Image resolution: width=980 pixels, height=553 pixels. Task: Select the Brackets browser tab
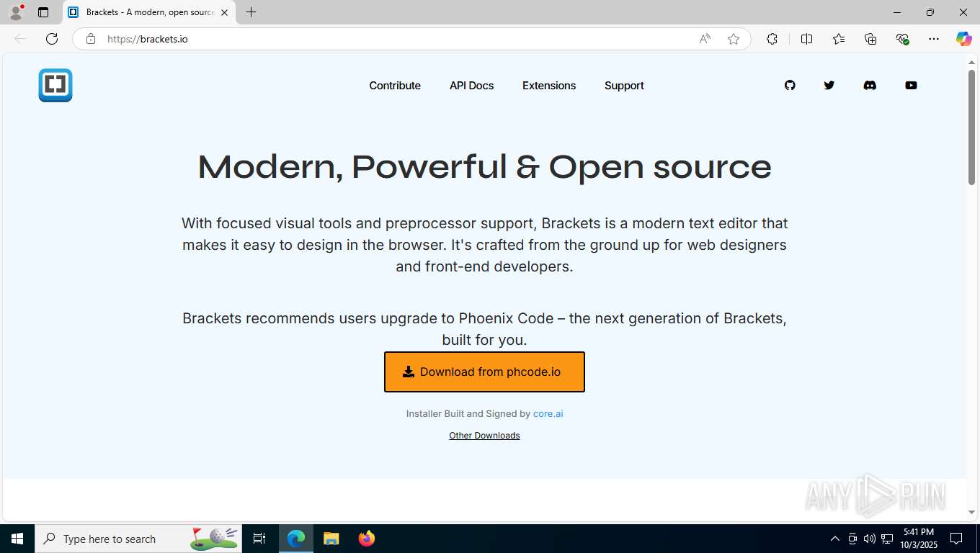[x=148, y=12]
